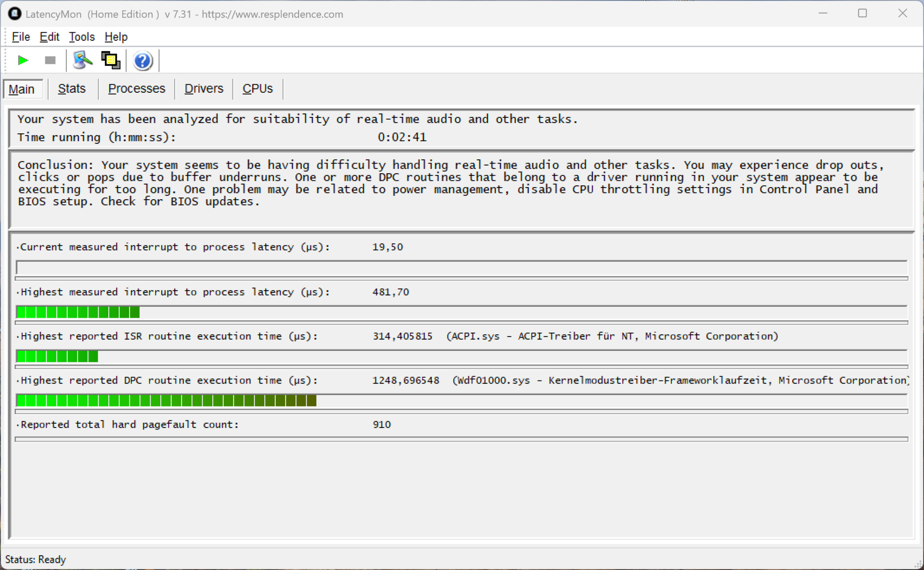Screen dimensions: 924x570
Task: Click the gray stop monitor button
Action: 50,60
